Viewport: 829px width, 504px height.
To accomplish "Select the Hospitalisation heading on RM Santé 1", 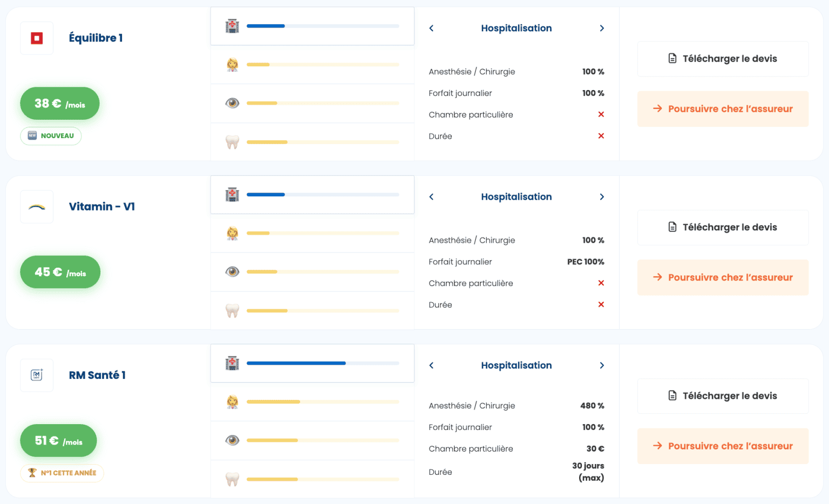I will (516, 365).
